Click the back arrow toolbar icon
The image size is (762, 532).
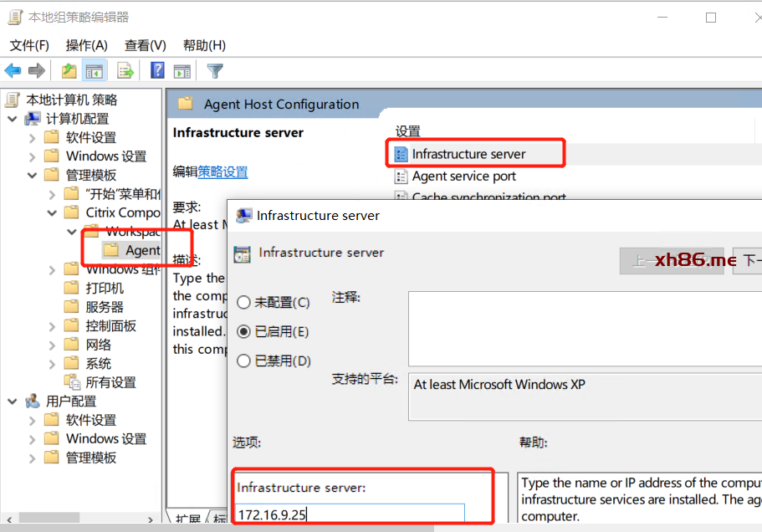pyautogui.click(x=13, y=71)
